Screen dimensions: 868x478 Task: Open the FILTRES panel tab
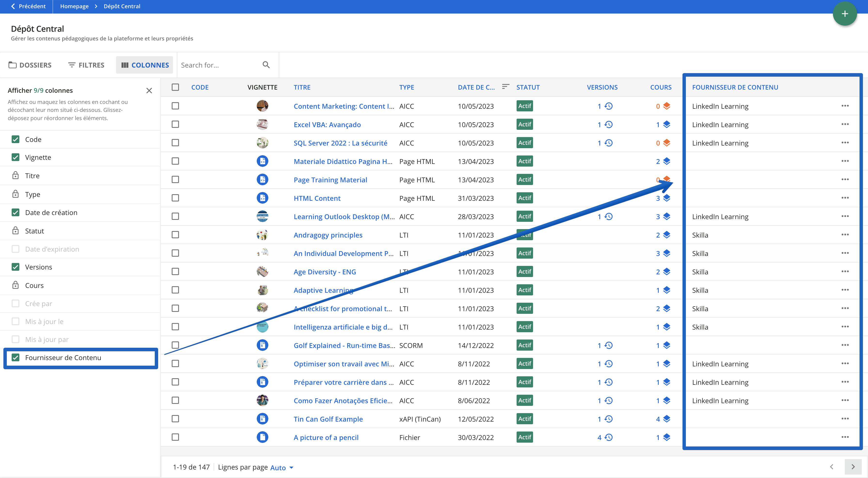pyautogui.click(x=86, y=65)
